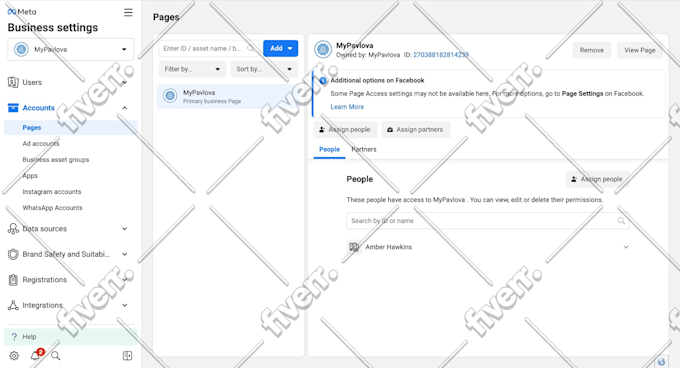Image resolution: width=680 pixels, height=368 pixels.
Task: Click Assign people button below notice
Action: pos(345,130)
